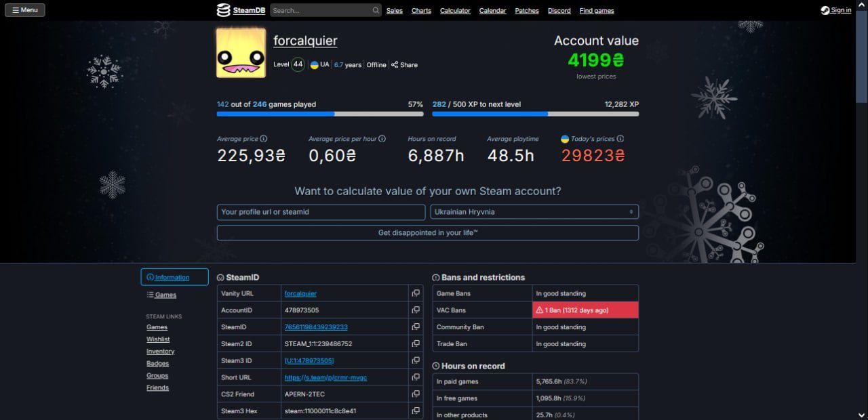Click the Ukraine flag icon next to UA
This screenshot has width=868, height=420.
point(315,65)
